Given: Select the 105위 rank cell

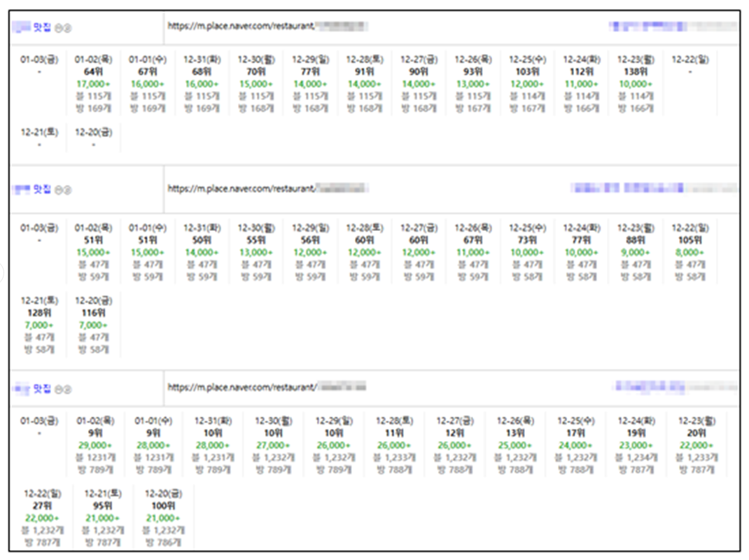Looking at the screenshot, I should coord(690,240).
